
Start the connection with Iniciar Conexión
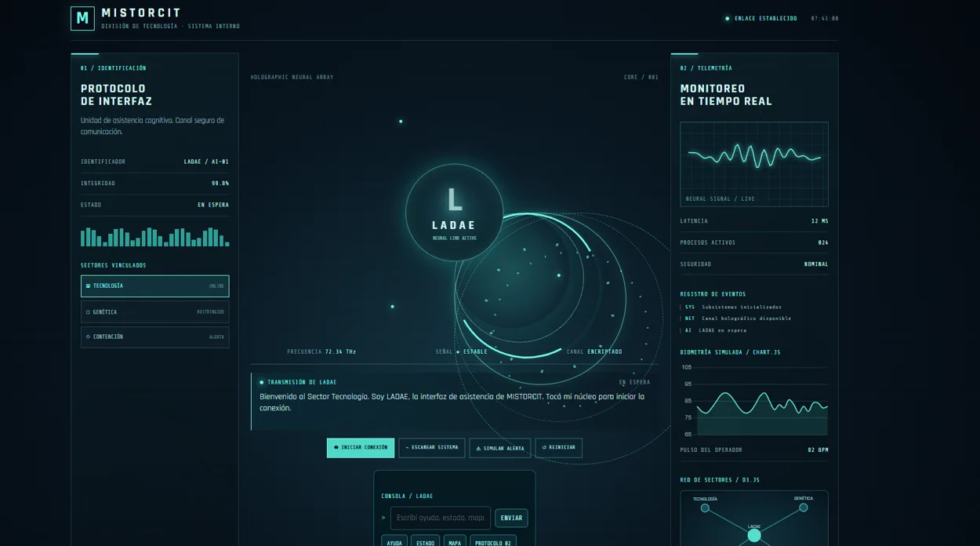(361, 448)
